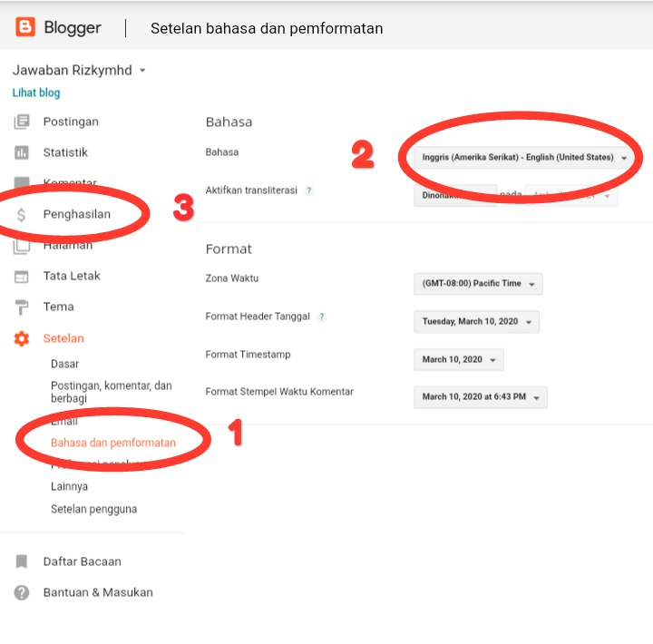653x644 pixels.
Task: Click the Tata Letak layout icon
Action: click(x=22, y=276)
